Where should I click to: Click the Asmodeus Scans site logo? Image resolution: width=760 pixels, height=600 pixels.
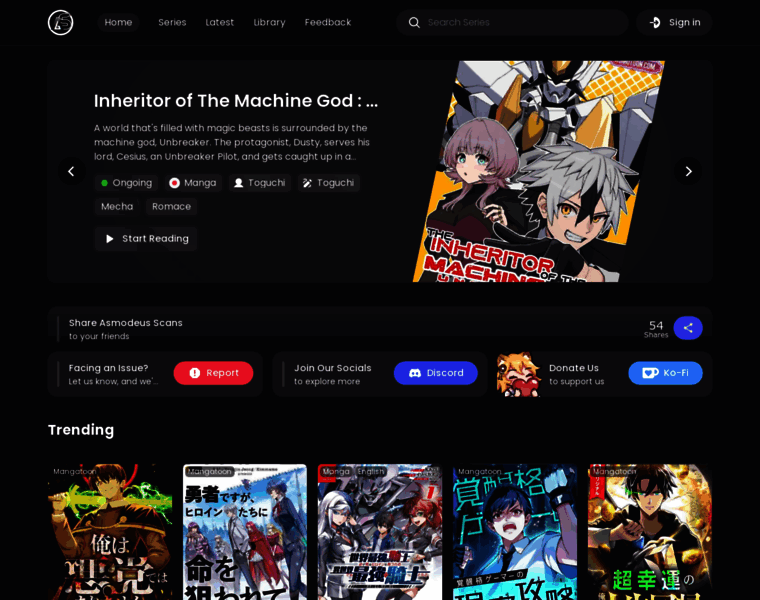click(x=61, y=22)
